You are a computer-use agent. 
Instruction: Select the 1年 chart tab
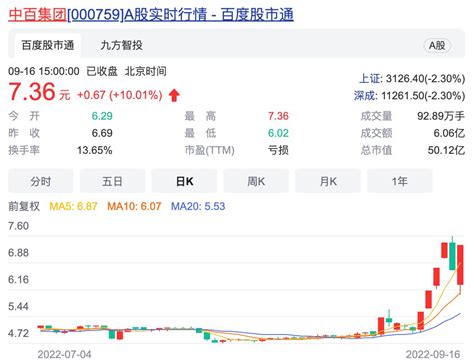tap(400, 181)
